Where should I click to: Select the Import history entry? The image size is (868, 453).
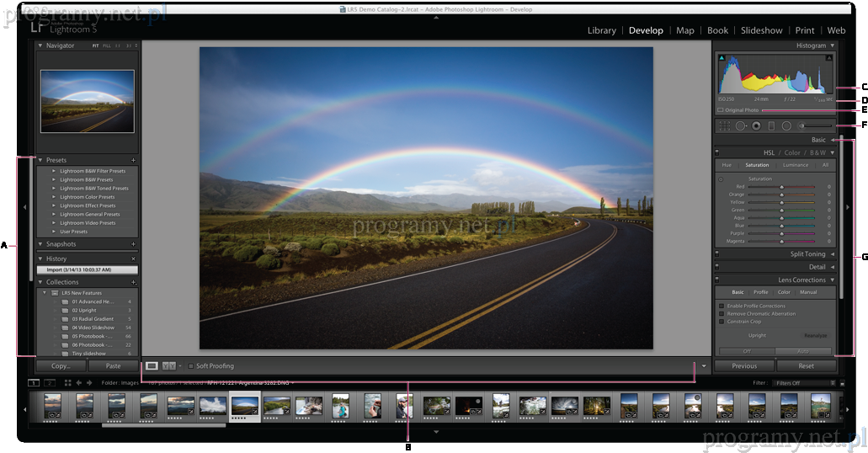click(88, 269)
